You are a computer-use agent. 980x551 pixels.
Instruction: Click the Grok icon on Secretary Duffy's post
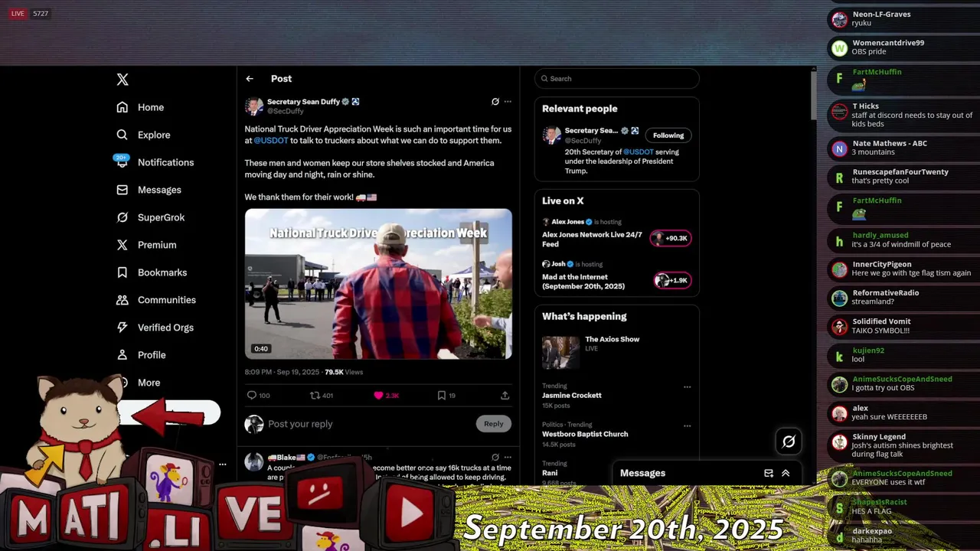(x=495, y=102)
